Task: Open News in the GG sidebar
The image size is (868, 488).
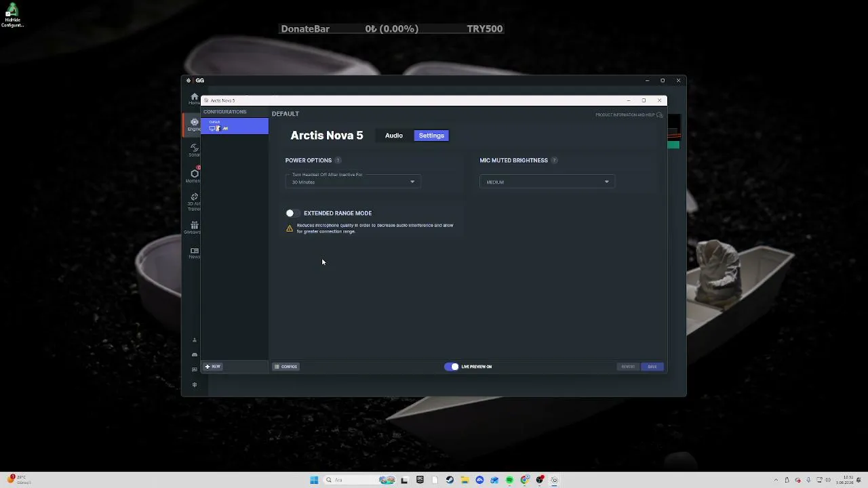Action: [194, 253]
